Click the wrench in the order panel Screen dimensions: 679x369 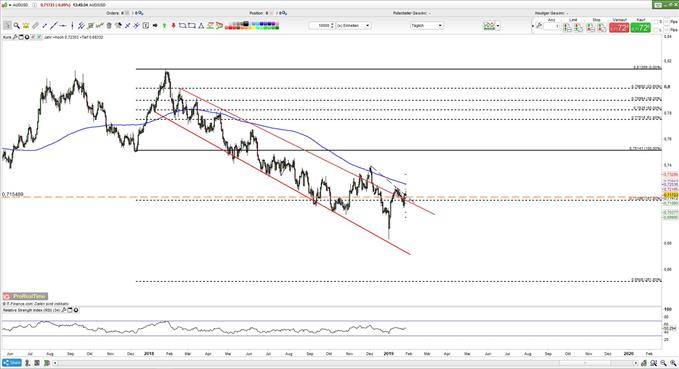coord(539,26)
